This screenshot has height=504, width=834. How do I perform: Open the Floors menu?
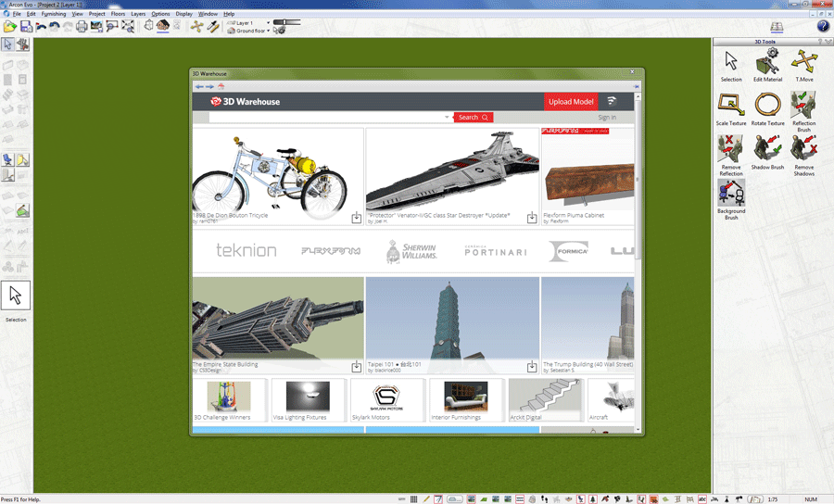click(x=118, y=14)
